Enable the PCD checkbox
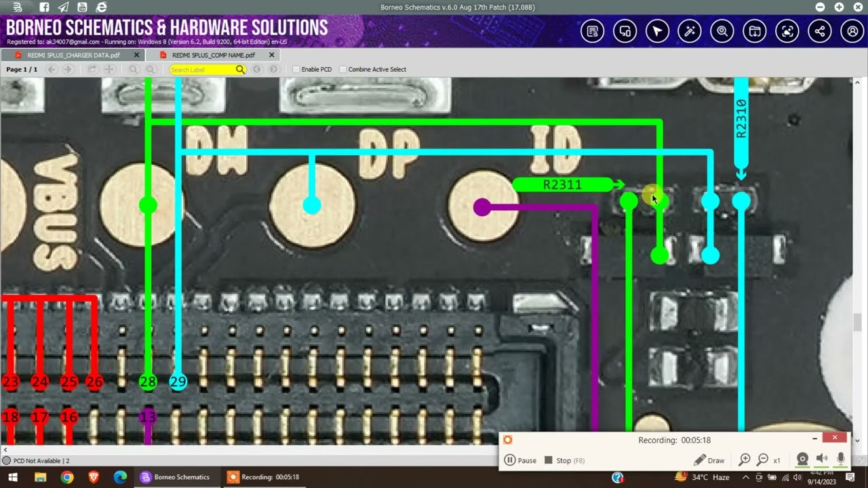The image size is (868, 488). [296, 69]
